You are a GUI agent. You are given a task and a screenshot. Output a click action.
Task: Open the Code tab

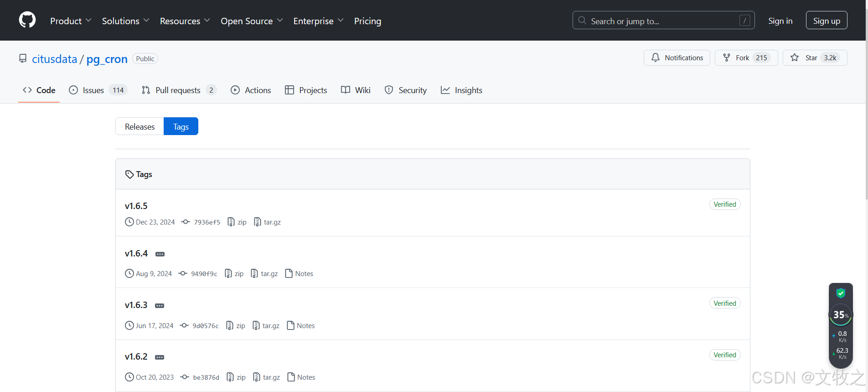click(x=39, y=90)
